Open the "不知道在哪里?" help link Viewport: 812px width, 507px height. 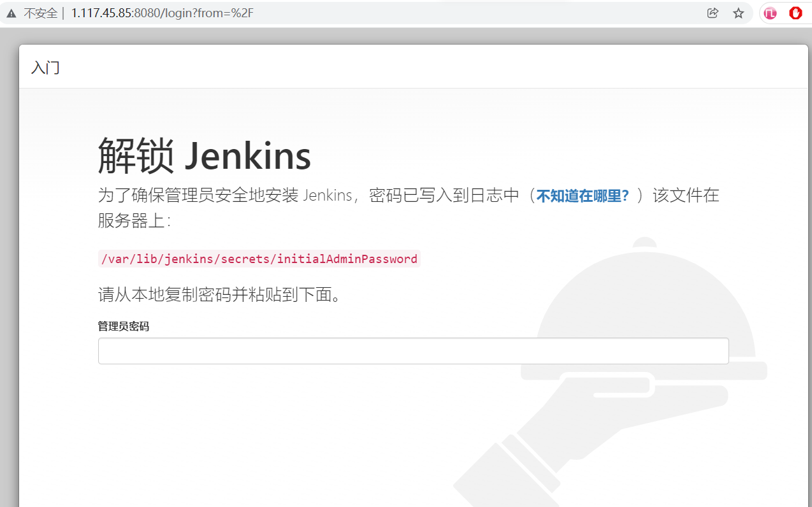(583, 196)
